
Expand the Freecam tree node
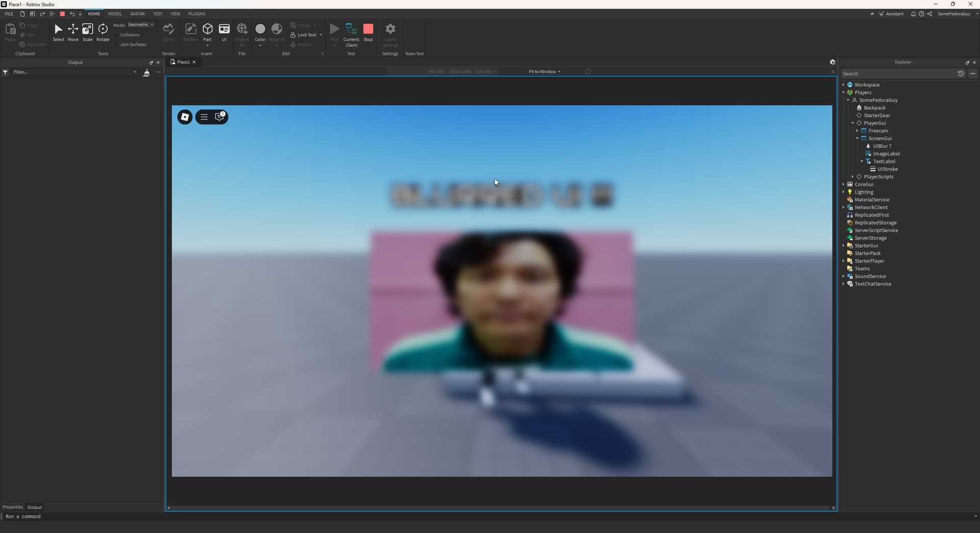click(857, 131)
